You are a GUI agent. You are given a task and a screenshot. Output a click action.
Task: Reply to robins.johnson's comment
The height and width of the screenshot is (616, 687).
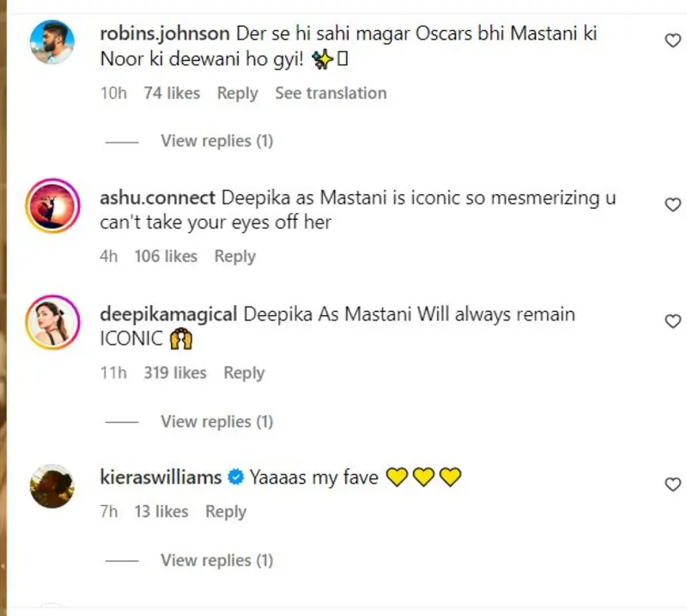(x=237, y=93)
